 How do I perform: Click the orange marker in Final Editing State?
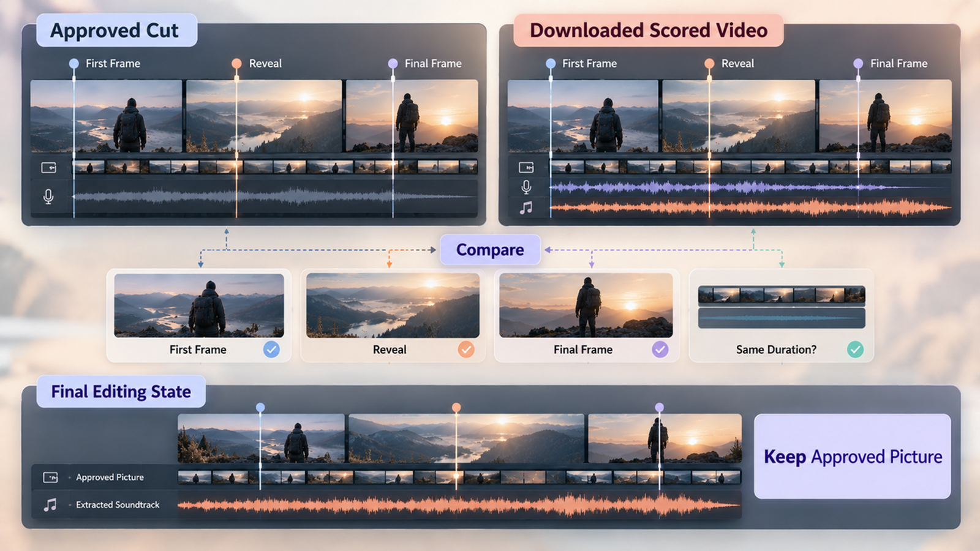click(x=456, y=407)
